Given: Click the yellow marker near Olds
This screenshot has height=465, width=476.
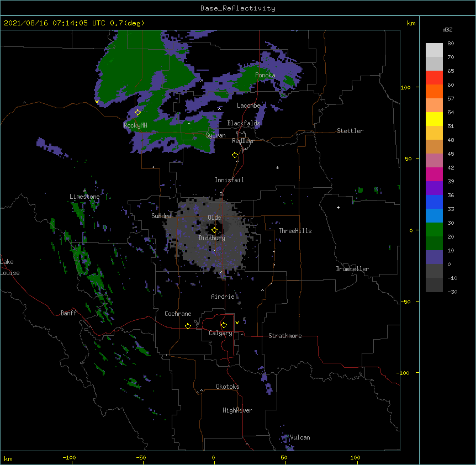Looking at the screenshot, I should click(214, 230).
